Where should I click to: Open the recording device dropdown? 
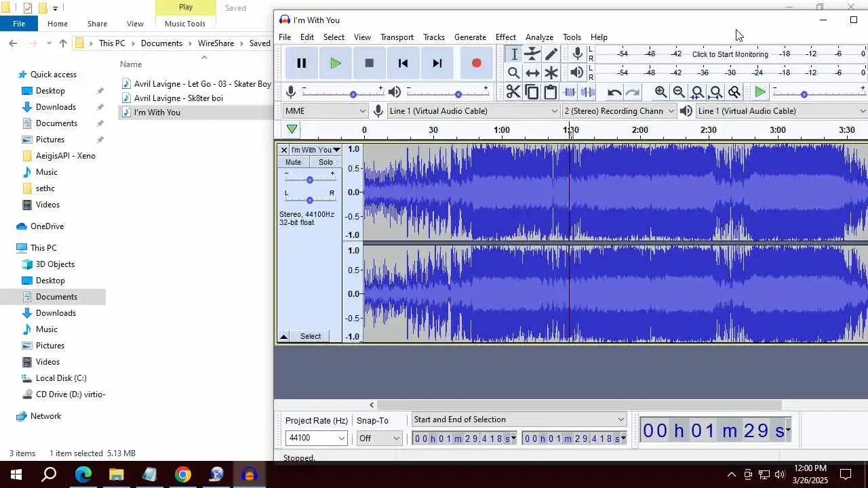(x=473, y=111)
